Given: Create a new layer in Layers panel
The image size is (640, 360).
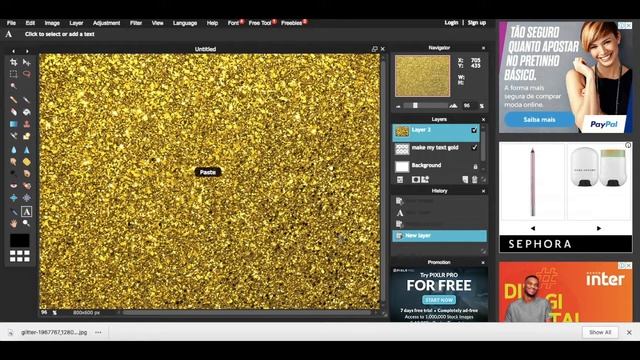Looking at the screenshot, I should [465, 180].
